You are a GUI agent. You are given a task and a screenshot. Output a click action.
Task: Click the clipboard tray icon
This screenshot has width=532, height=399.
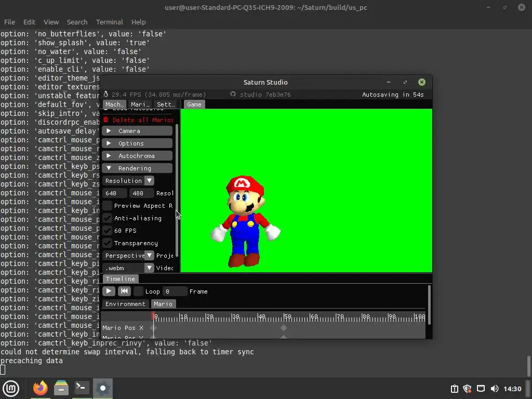coord(454,389)
